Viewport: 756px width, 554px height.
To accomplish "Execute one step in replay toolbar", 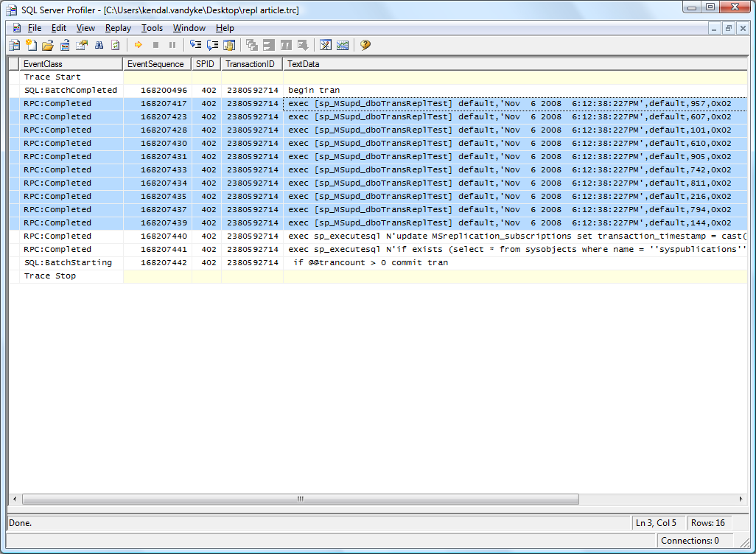I will (195, 46).
